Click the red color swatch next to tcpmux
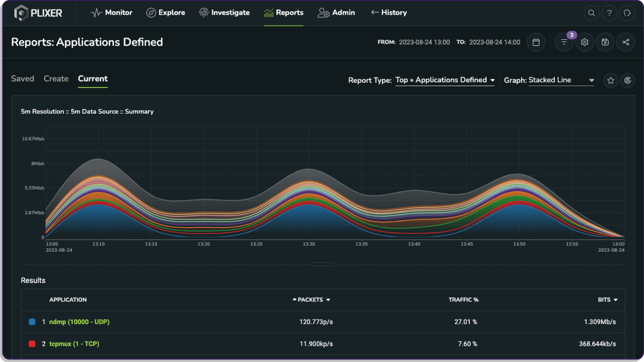This screenshot has height=362, width=644. point(32,344)
